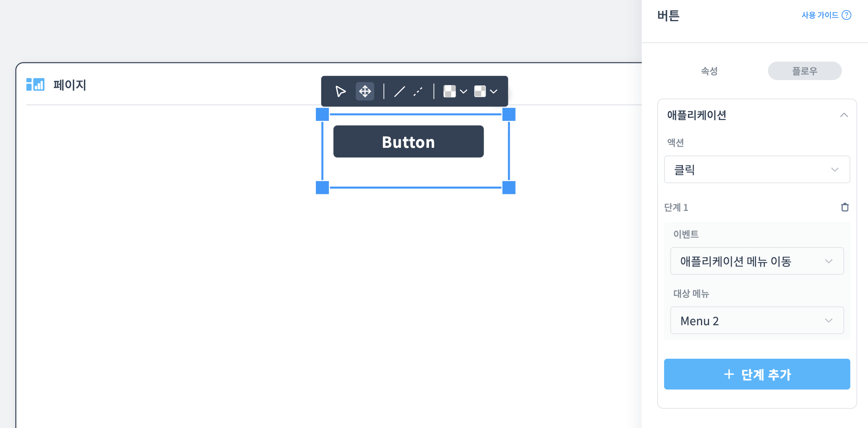Image resolution: width=868 pixels, height=428 pixels.
Task: Delete step 1 with trash icon
Action: click(845, 207)
